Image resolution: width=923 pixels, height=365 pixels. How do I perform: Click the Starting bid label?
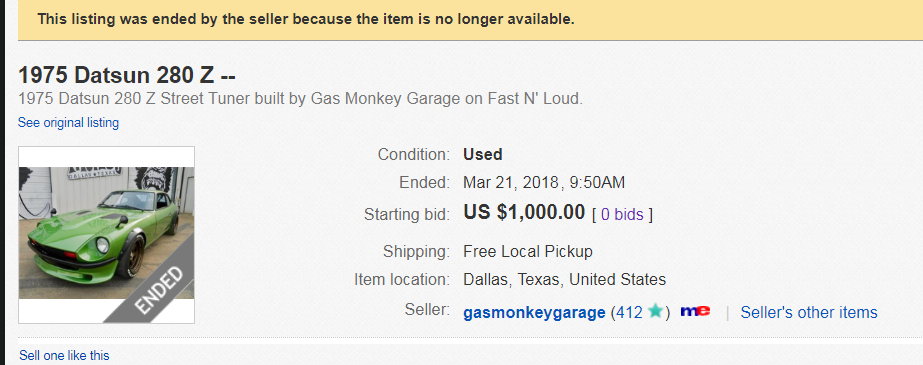click(x=407, y=214)
